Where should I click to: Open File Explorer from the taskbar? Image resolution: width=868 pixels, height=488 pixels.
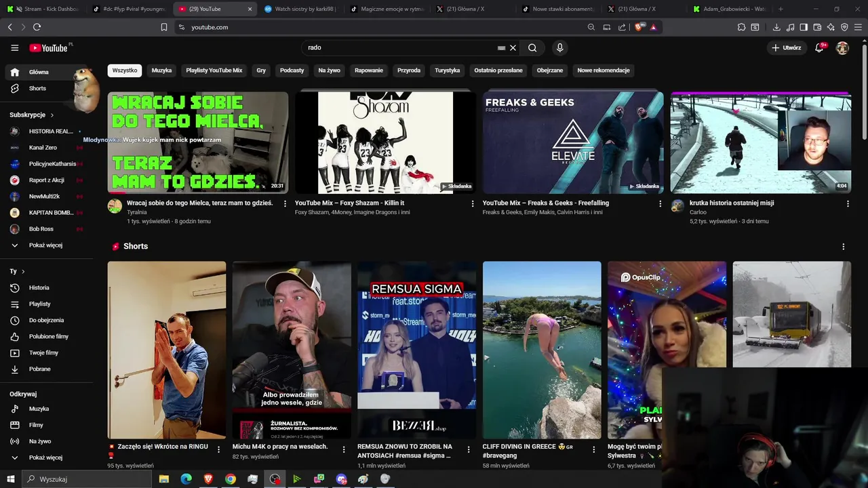tap(164, 479)
